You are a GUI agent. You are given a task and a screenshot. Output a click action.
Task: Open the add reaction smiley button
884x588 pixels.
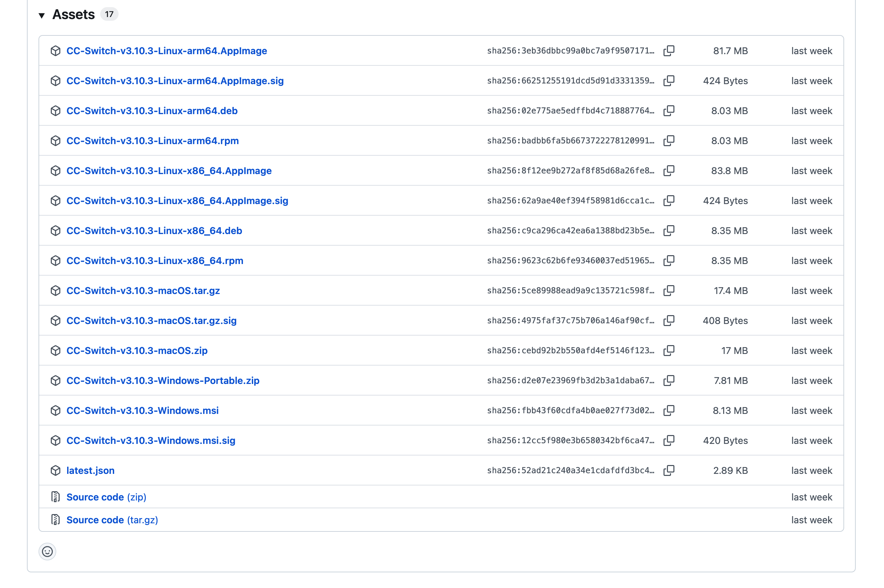pos(47,552)
